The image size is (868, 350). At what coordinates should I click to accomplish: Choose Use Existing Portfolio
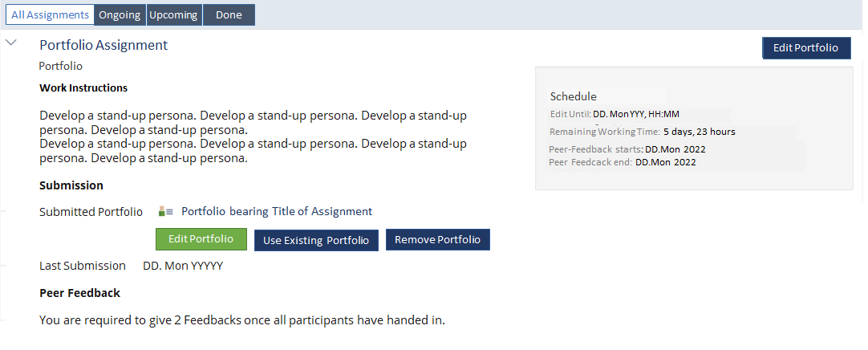coord(316,240)
